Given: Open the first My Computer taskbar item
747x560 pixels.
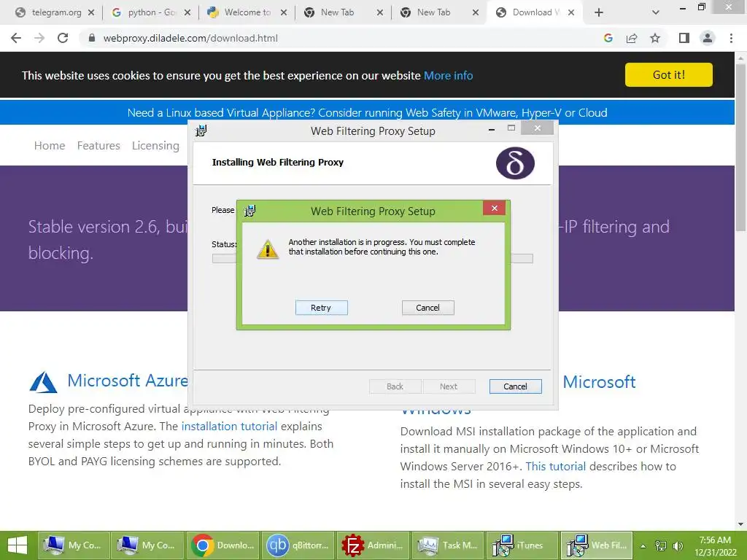Looking at the screenshot, I should click(74, 545).
